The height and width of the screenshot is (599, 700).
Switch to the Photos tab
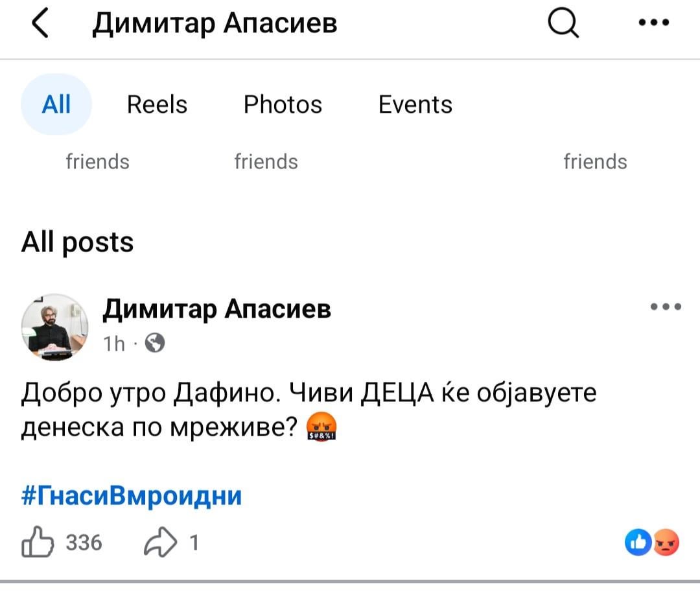click(283, 104)
